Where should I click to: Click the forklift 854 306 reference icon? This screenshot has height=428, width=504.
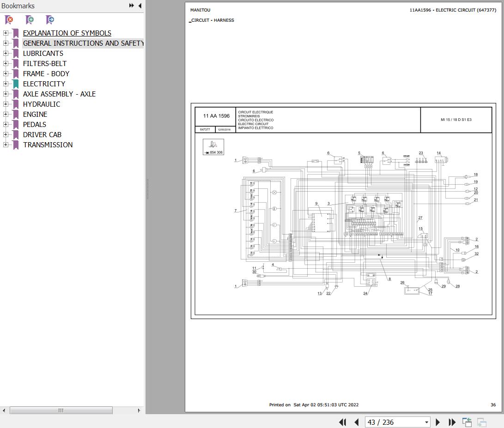coord(213,147)
